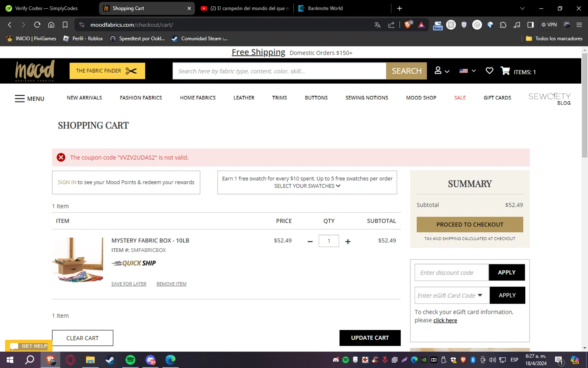Toggle the VPN button

click(549, 25)
